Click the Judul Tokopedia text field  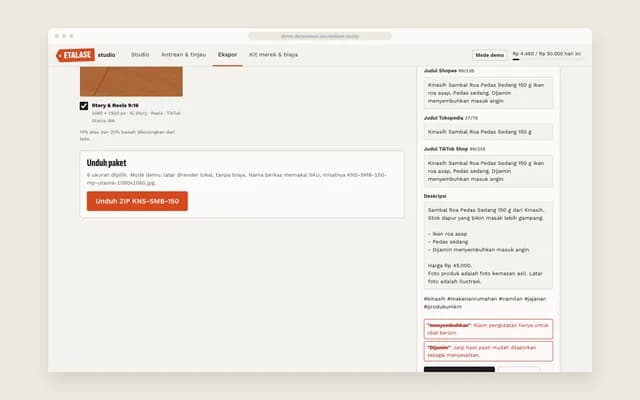point(488,132)
